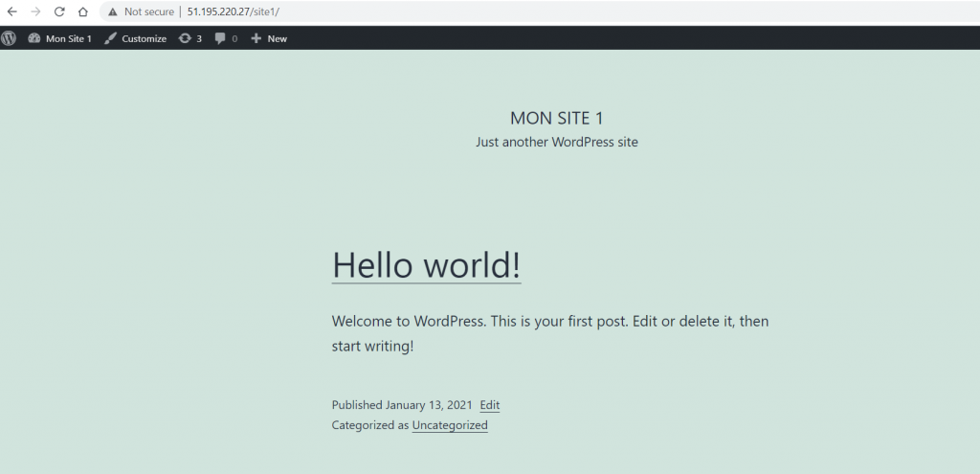This screenshot has height=474, width=980.
Task: Open comments with 0 pending
Action: pos(226,38)
